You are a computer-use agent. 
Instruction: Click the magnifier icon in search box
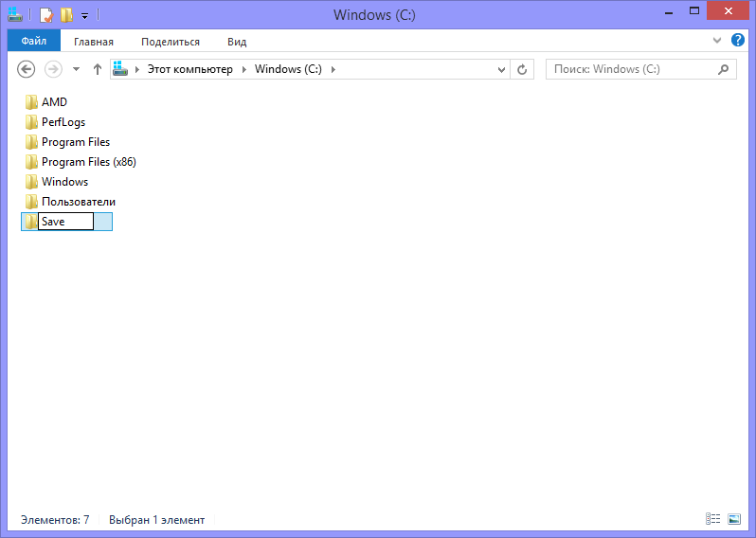723,69
